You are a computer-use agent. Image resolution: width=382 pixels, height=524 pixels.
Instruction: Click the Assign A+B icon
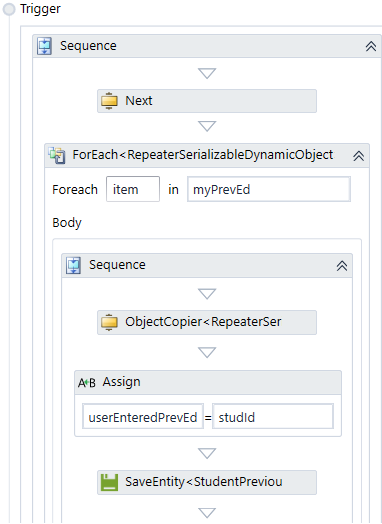87,382
